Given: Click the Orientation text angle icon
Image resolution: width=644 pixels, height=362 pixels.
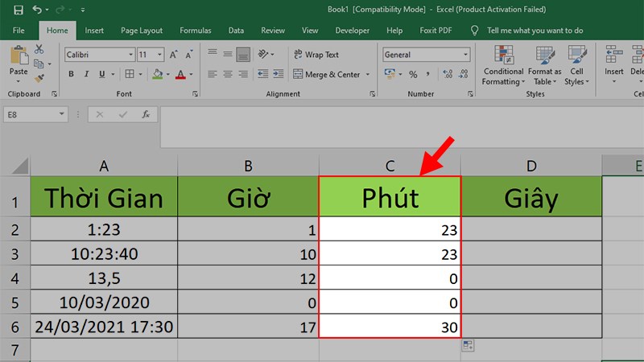Looking at the screenshot, I should [263, 54].
